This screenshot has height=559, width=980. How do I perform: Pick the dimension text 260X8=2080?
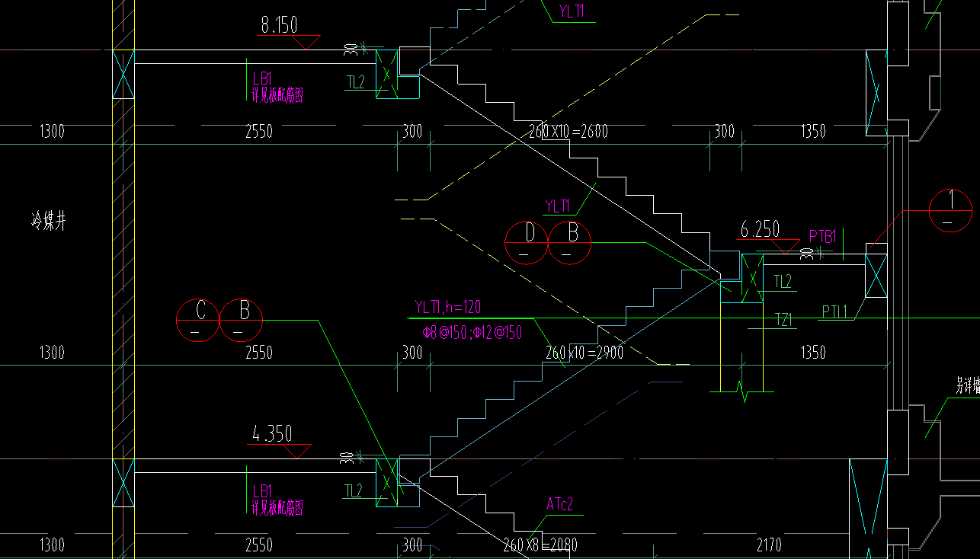tap(540, 545)
